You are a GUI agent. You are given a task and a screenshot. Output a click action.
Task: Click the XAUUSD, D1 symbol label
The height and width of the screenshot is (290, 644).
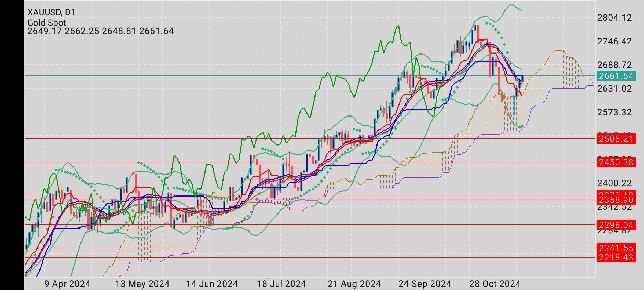[x=51, y=12]
